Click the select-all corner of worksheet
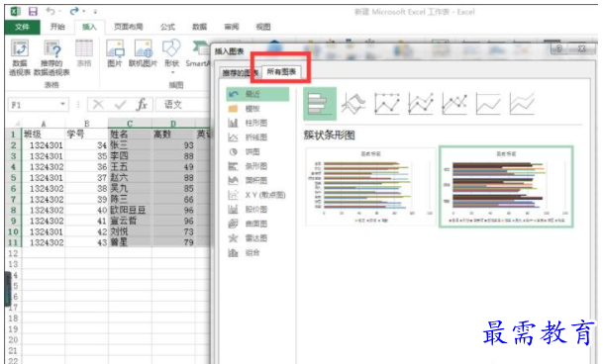Screen dimensions: 603x364 [14, 124]
